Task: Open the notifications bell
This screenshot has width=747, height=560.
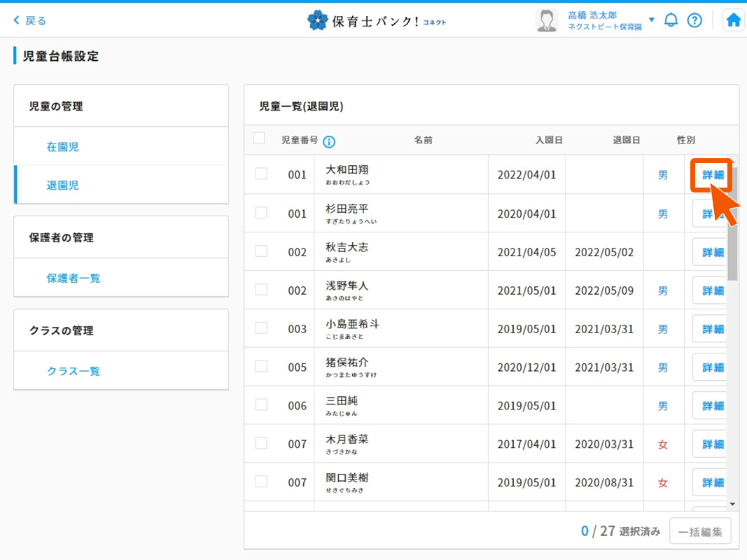Action: pos(671,20)
